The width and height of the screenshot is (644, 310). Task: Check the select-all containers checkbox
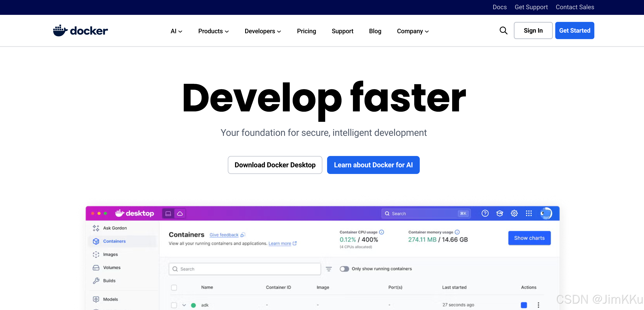pyautogui.click(x=174, y=288)
